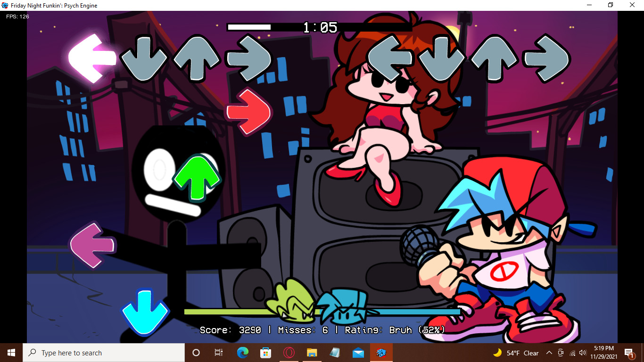Screen dimensions: 644x362
Task: Click the red right arrow note
Action: [249, 112]
